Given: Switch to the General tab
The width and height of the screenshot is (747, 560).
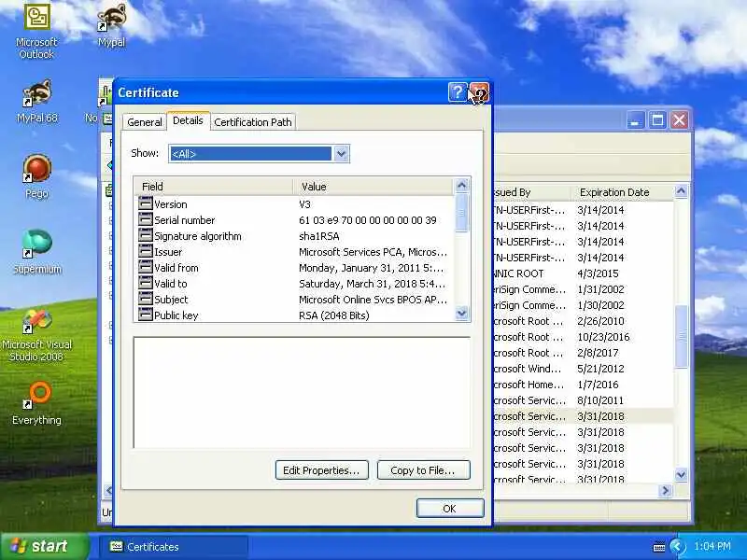Looking at the screenshot, I should (x=145, y=122).
